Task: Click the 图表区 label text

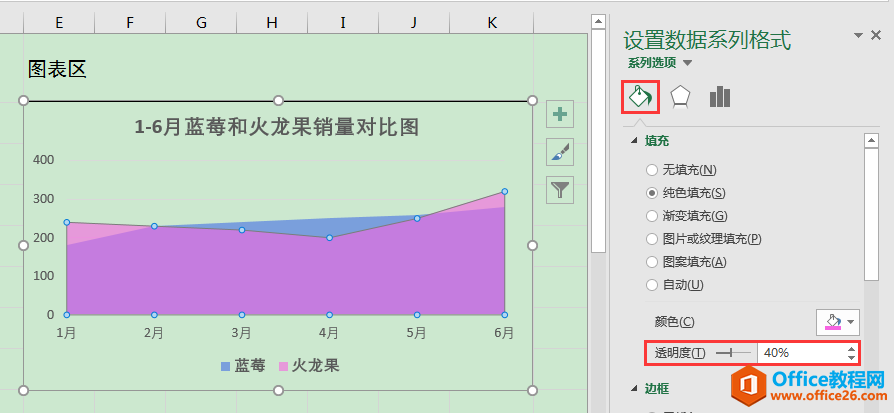Action: [57, 70]
